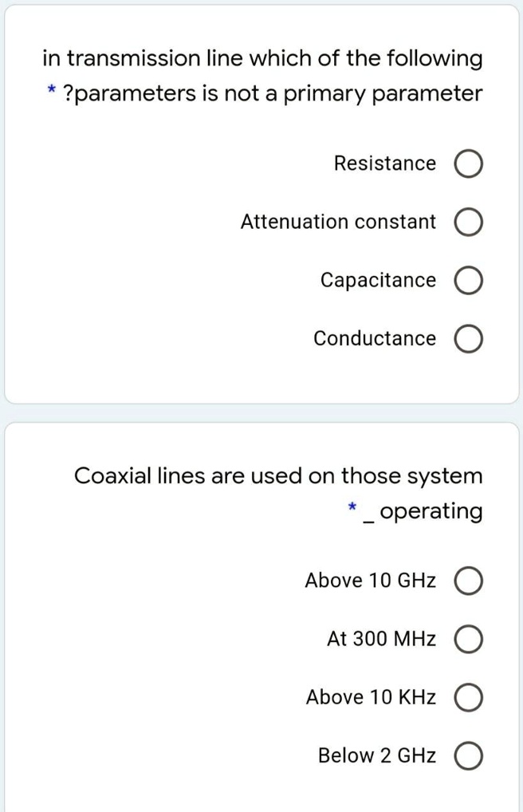Screen dimensions: 523x812
Task: Click the Above 10 KHz label text
Action: [x=369, y=697]
